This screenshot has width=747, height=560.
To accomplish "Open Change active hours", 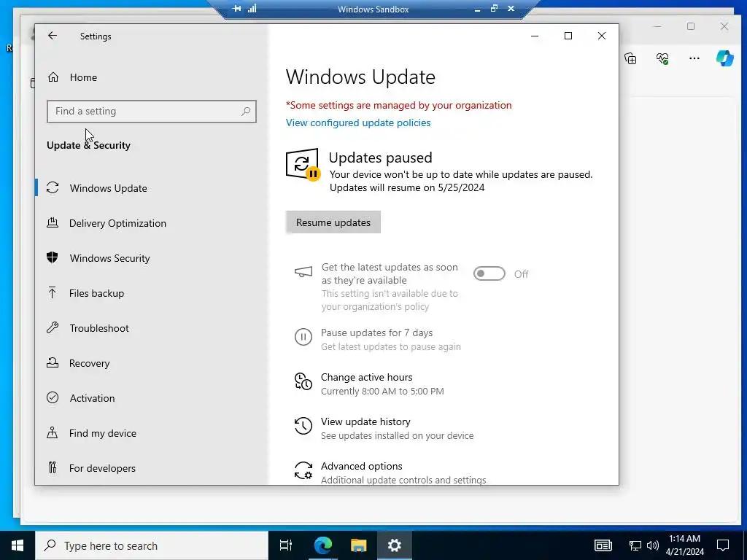I will click(367, 377).
